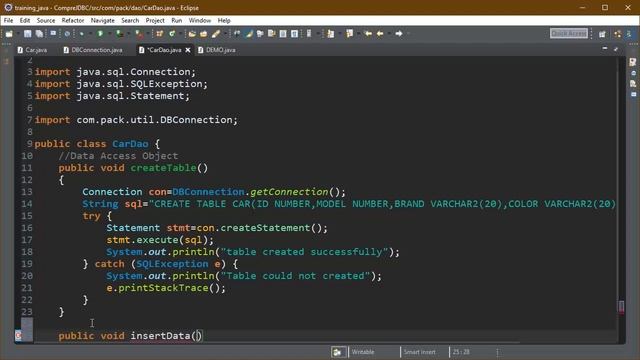Open the Search menu
The image size is (640, 360).
pos(130,20)
